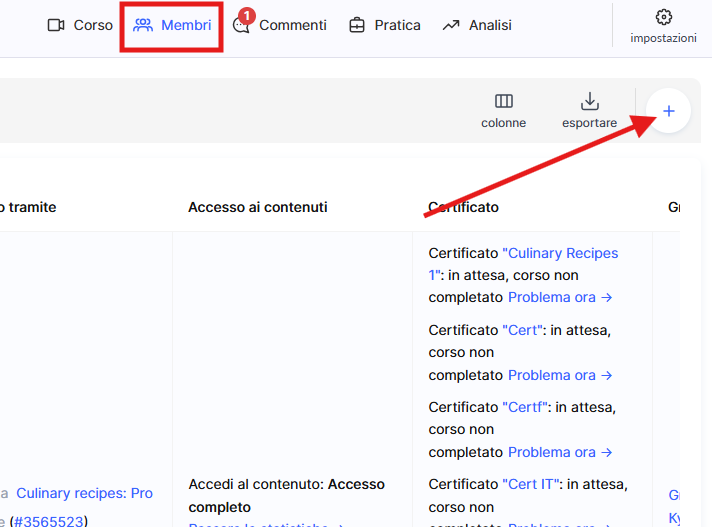Click the "Accesso ai contenuti" column header
The image size is (712, 527).
coord(257,207)
